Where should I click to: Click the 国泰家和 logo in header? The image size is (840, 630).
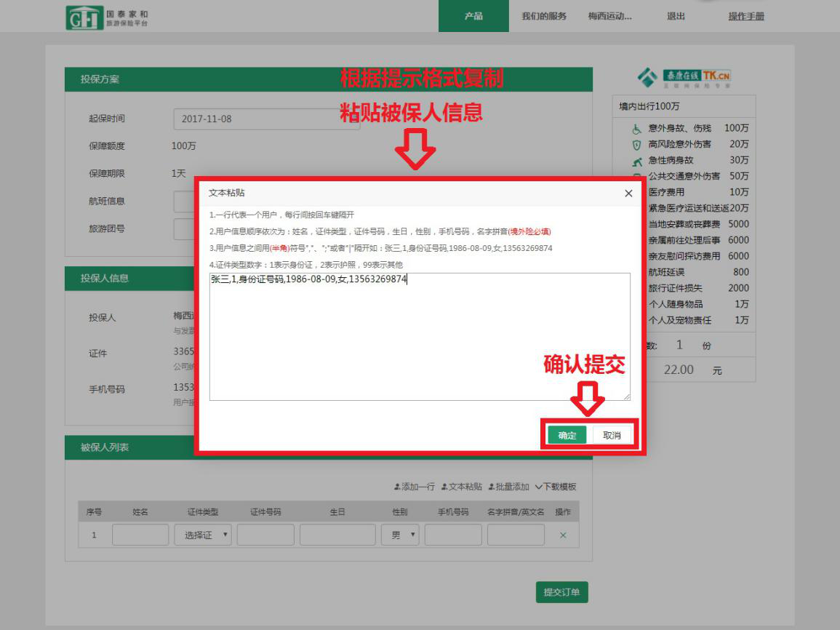click(x=107, y=17)
